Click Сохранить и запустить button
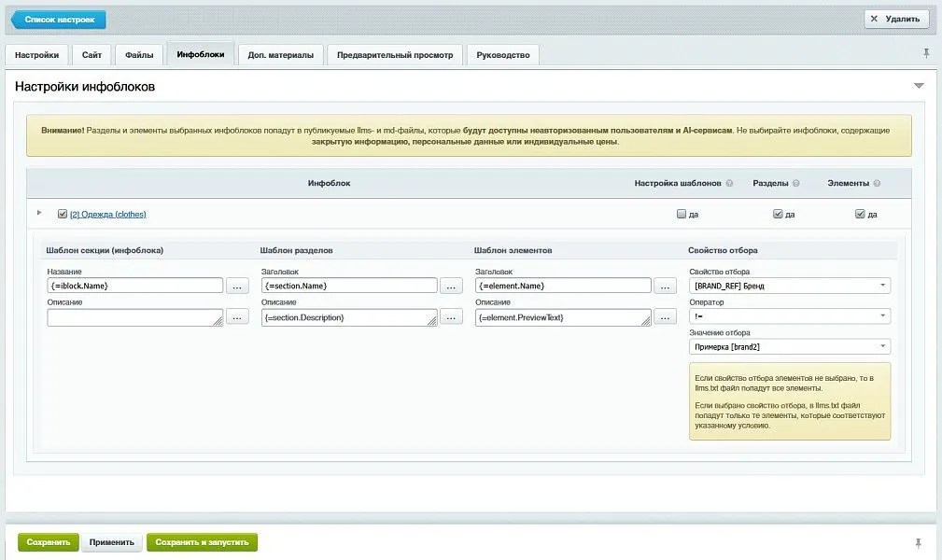The width and height of the screenshot is (942, 560). pyautogui.click(x=202, y=541)
